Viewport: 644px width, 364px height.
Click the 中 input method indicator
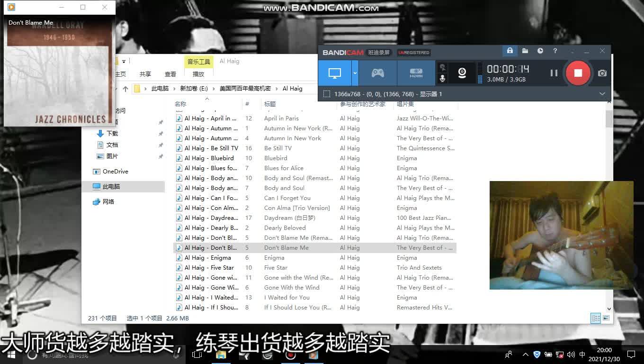582,354
